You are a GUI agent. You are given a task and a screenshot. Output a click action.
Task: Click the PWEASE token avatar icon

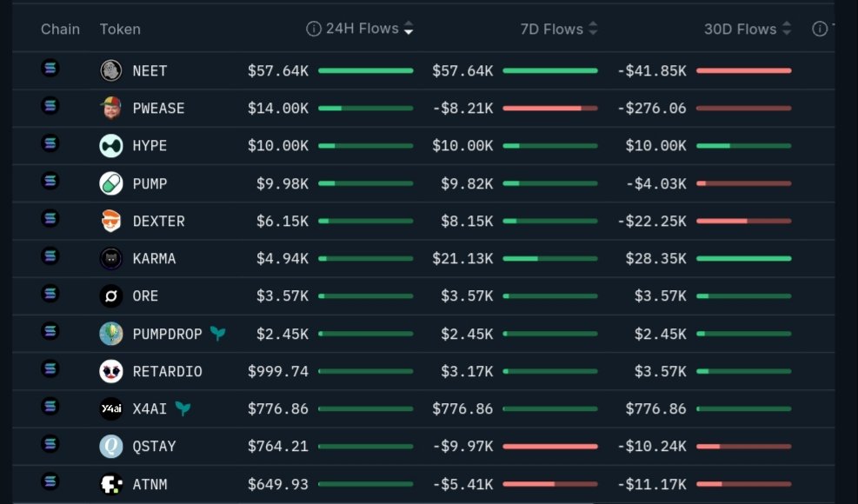pyautogui.click(x=111, y=109)
